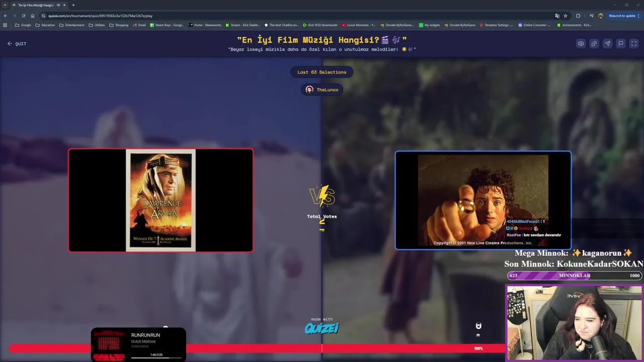Open the Education bookmarks folder
Image resolution: width=644 pixels, height=362 pixels.
pyautogui.click(x=45, y=25)
